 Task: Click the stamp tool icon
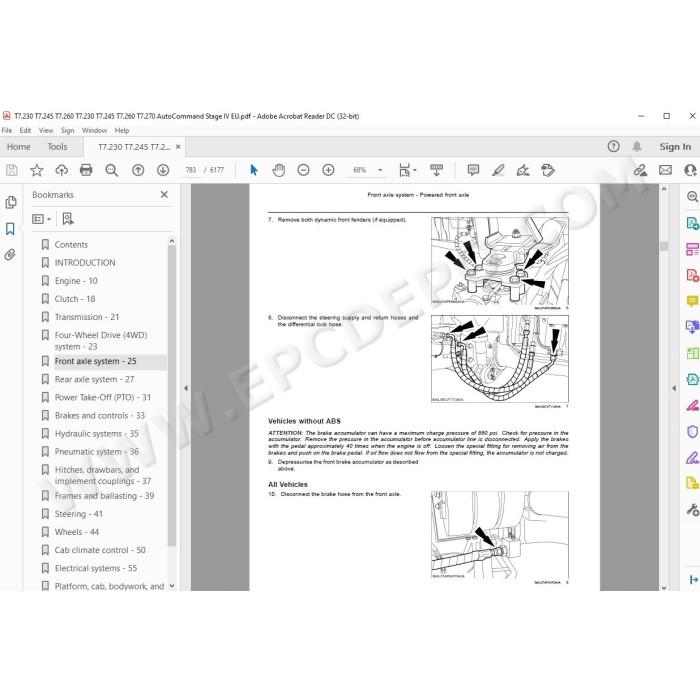[548, 170]
